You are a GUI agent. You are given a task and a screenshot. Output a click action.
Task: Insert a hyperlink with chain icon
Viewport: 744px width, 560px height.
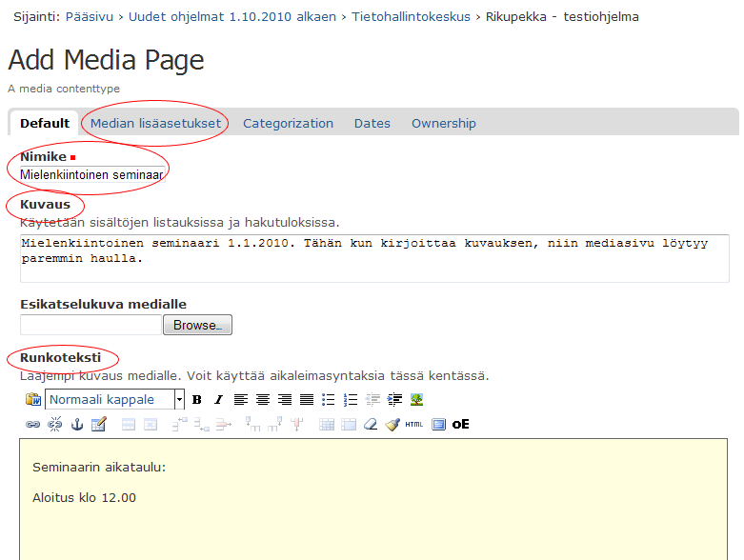tap(32, 425)
